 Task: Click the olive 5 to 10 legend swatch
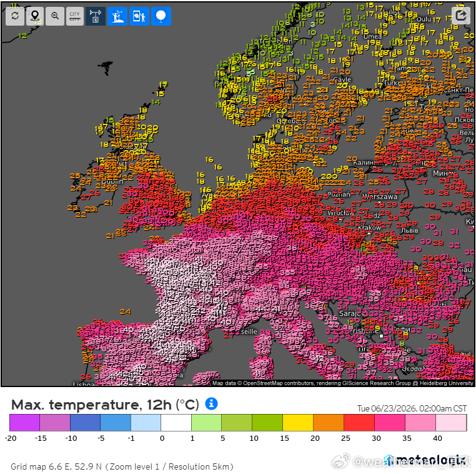(x=237, y=422)
